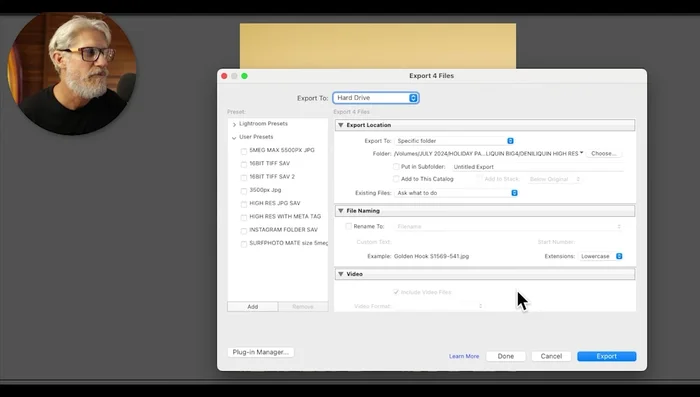Image resolution: width=700 pixels, height=397 pixels.
Task: Click the green zoom window button
Action: click(x=244, y=76)
